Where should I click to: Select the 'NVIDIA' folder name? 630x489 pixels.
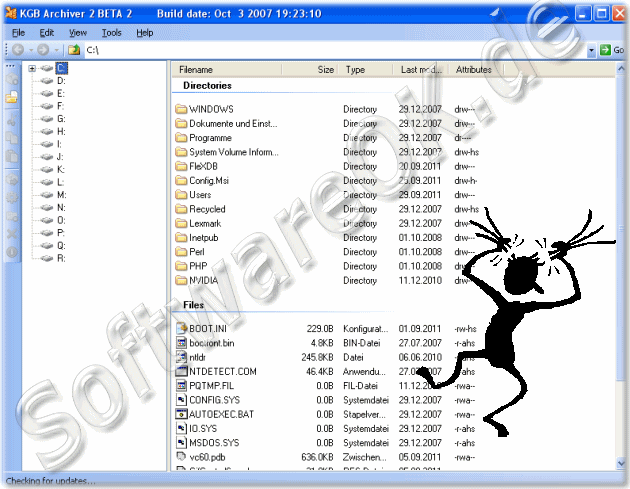tap(204, 280)
